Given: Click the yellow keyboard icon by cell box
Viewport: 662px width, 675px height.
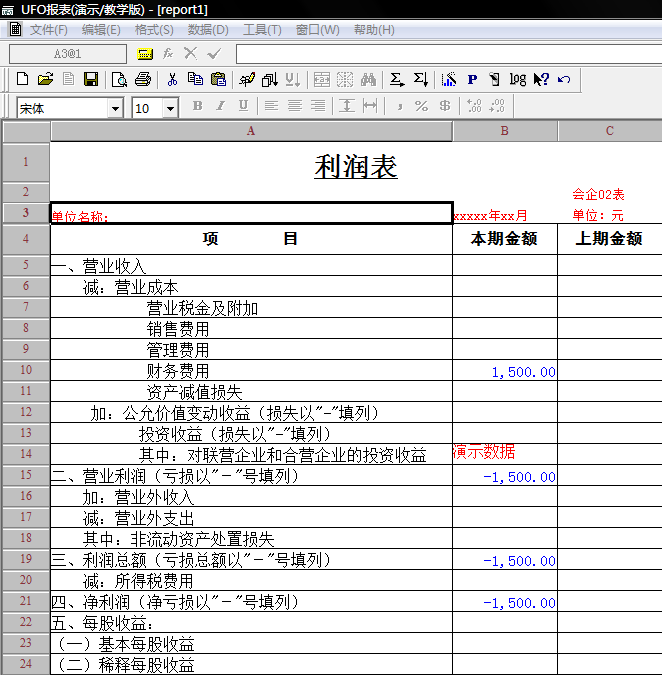Looking at the screenshot, I should (145, 54).
